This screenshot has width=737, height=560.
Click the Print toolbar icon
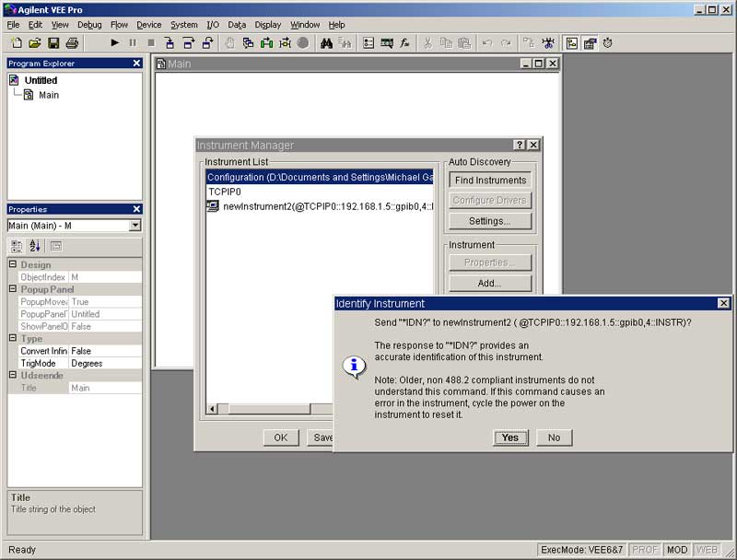click(72, 43)
